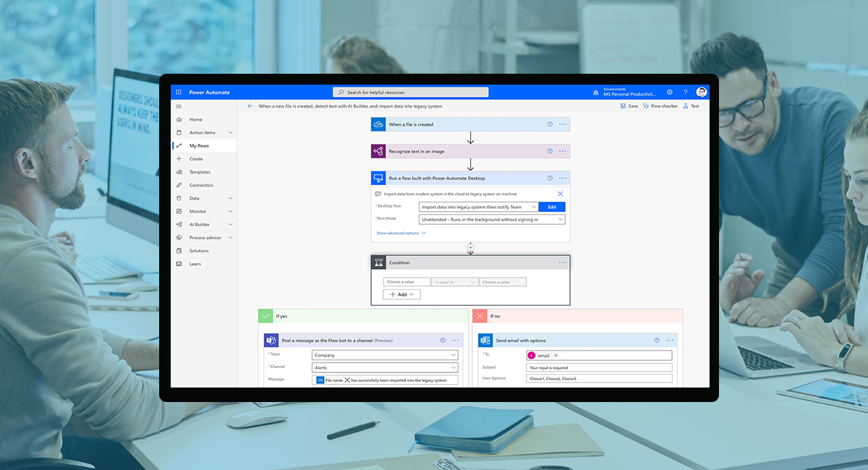Save the flow
Screen dimensions: 868x470
[x=629, y=106]
